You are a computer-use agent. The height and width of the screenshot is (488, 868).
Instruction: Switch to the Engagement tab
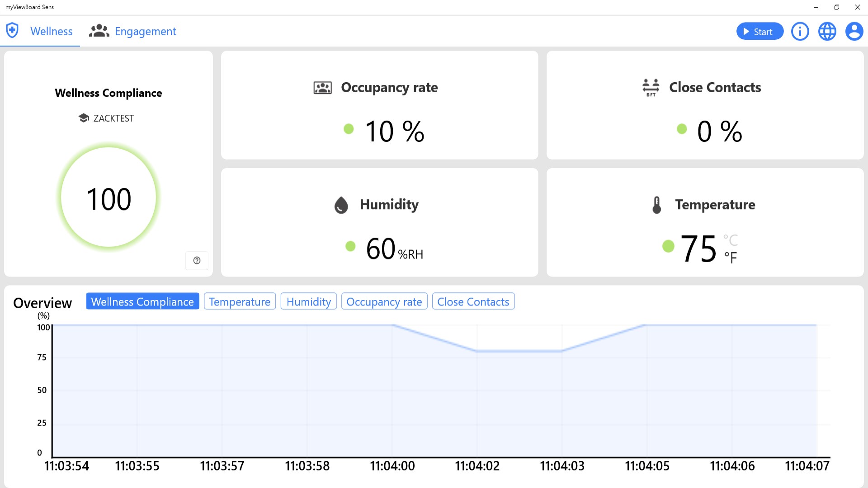(145, 31)
